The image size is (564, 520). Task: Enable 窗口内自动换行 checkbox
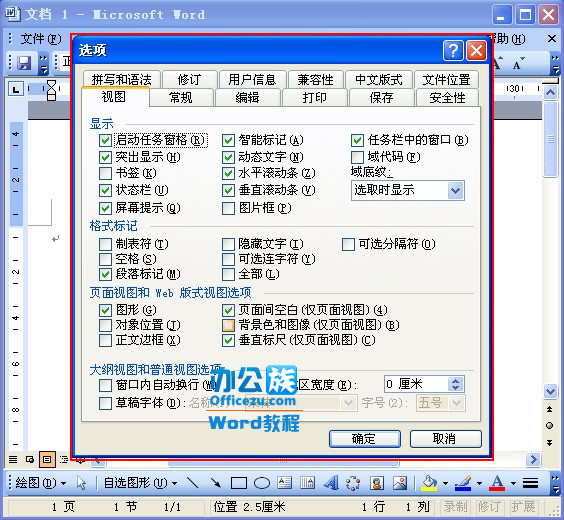click(105, 386)
